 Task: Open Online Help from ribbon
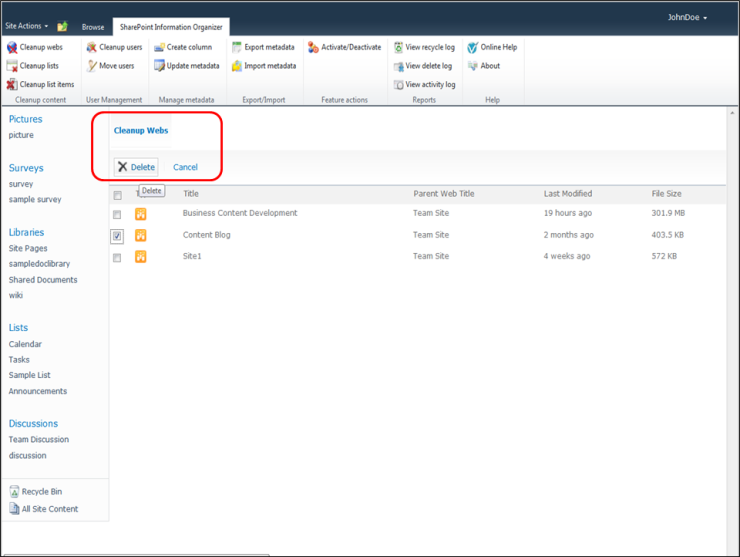(492, 47)
